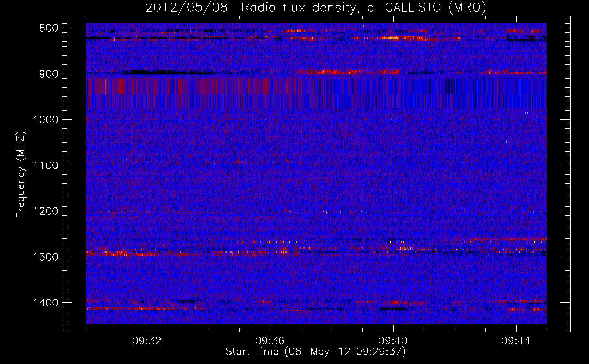Click the 1400 frequency tick label
The width and height of the screenshot is (589, 364).
(x=46, y=303)
